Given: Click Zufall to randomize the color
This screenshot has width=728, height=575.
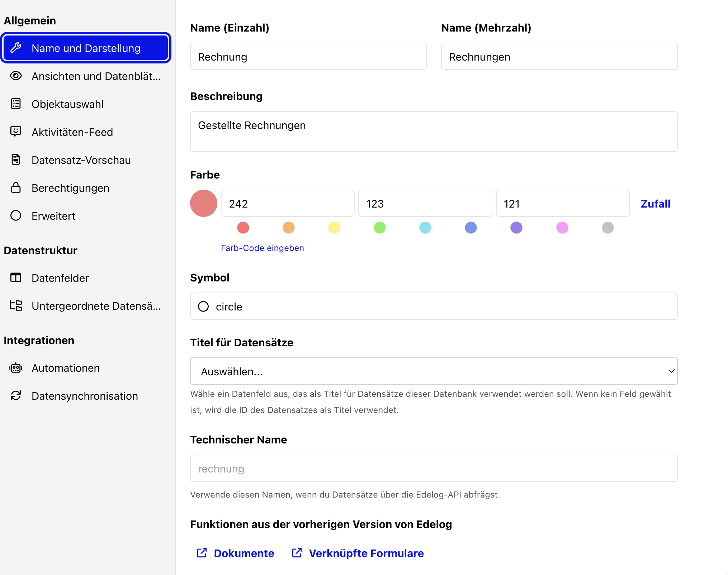Looking at the screenshot, I should coord(656,204).
